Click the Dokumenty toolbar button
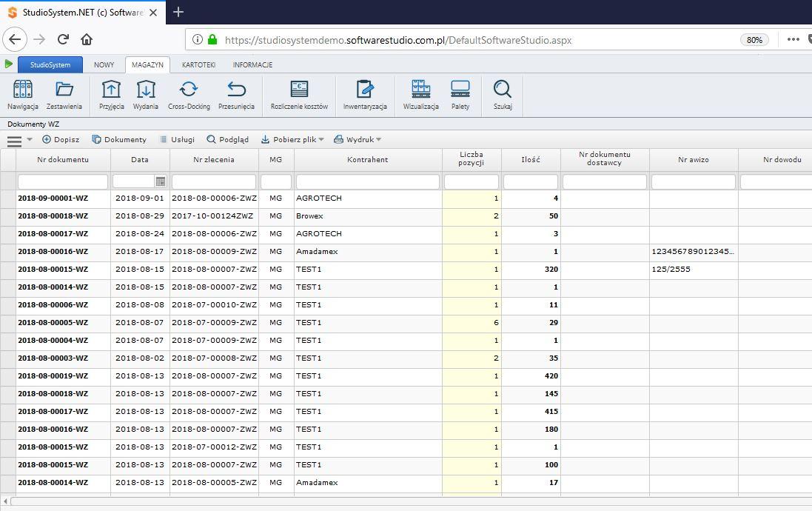This screenshot has height=511, width=812. click(119, 139)
